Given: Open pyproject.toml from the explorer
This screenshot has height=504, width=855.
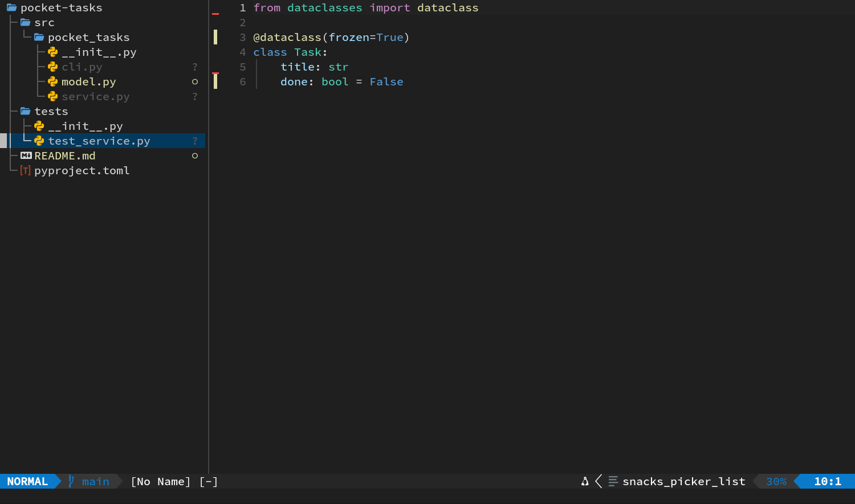Looking at the screenshot, I should 82,171.
